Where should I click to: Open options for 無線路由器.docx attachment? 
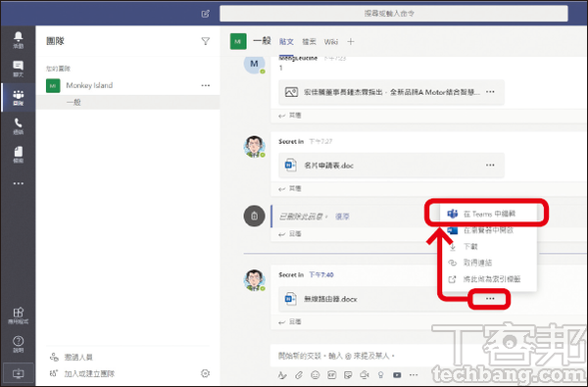point(490,299)
